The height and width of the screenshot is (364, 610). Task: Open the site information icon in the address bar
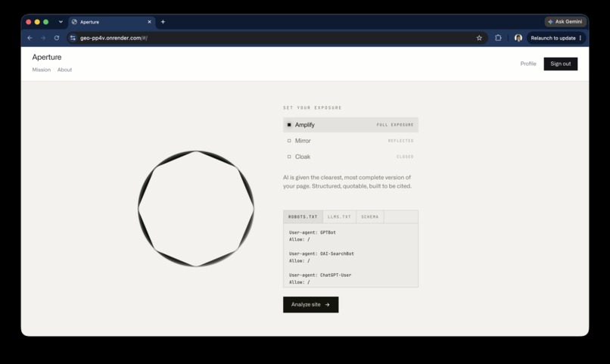pyautogui.click(x=73, y=38)
